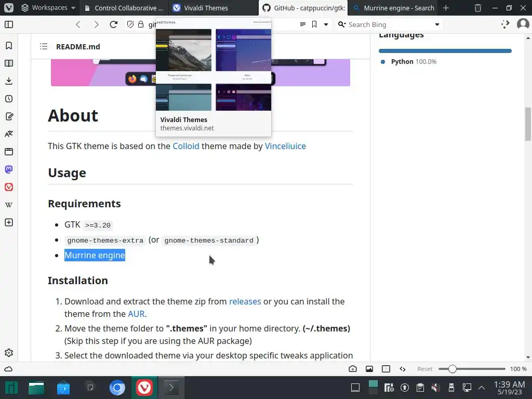Reset the page zoom level

tap(425, 369)
